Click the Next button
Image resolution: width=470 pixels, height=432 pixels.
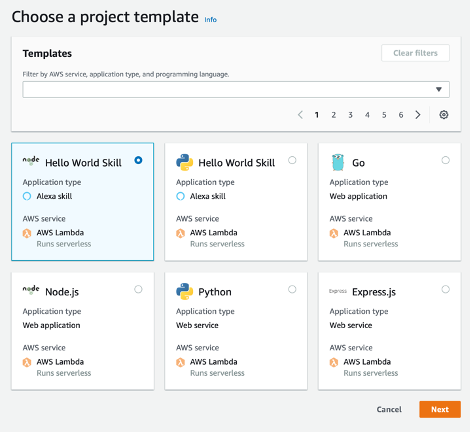[440, 409]
